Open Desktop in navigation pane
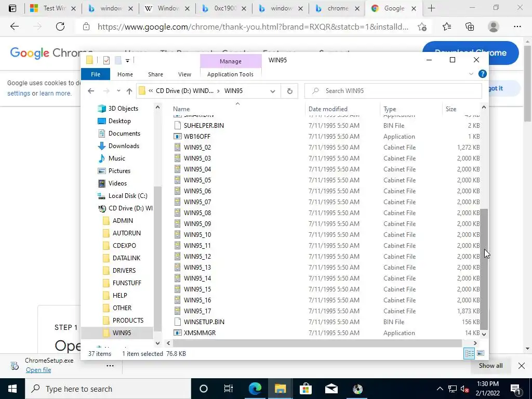Image resolution: width=532 pixels, height=399 pixels. tap(114, 121)
